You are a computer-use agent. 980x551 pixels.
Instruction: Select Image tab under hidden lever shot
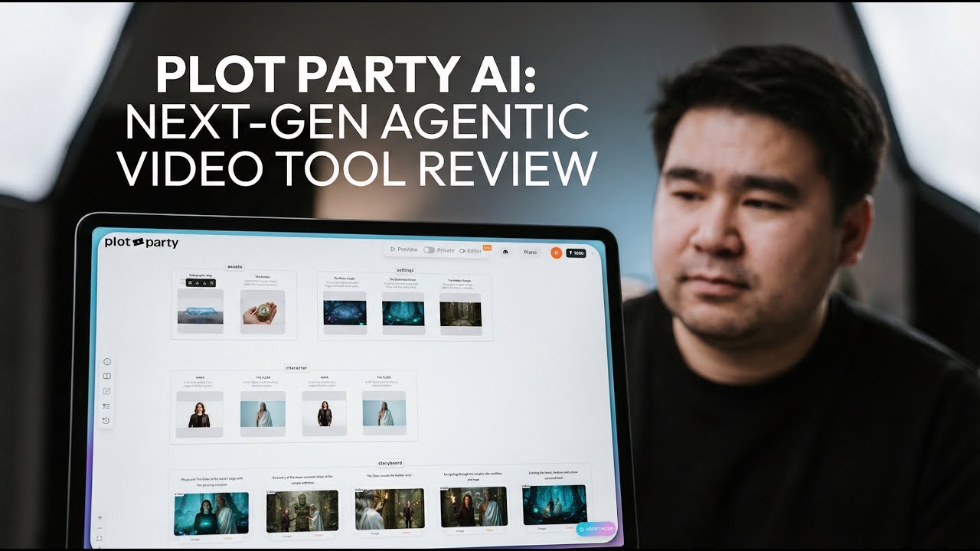pos(374,533)
